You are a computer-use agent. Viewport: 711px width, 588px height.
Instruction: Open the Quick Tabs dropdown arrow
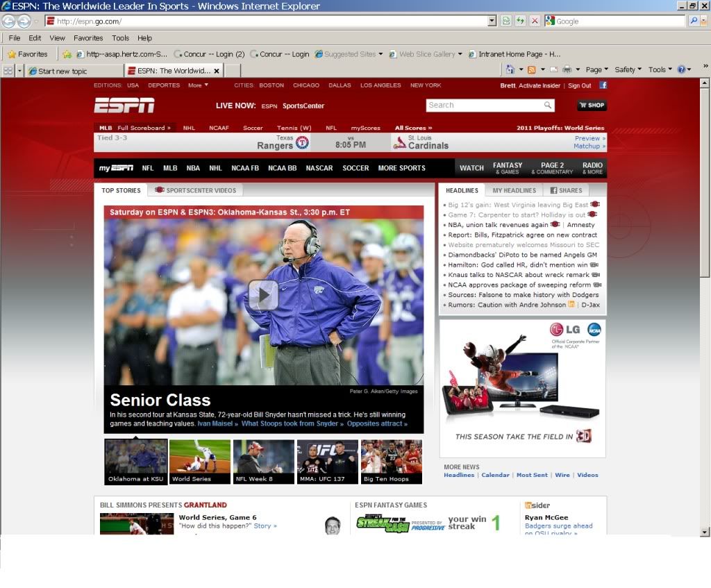pos(19,71)
